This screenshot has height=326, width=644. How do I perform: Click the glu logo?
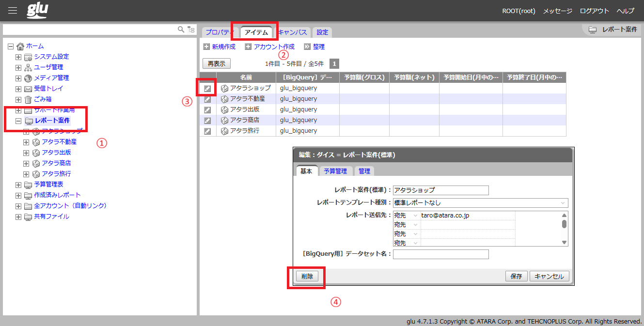click(37, 10)
